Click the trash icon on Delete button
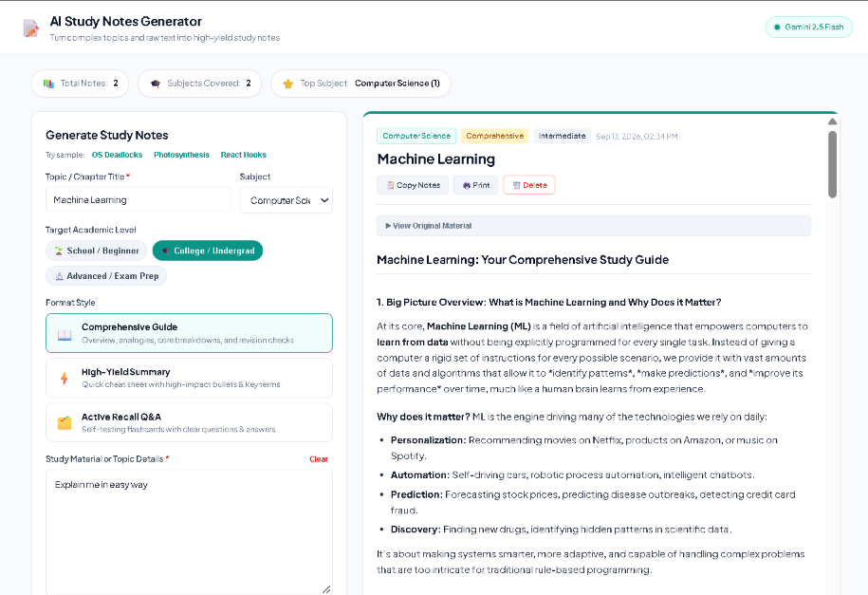The width and height of the screenshot is (868, 595). coord(516,186)
